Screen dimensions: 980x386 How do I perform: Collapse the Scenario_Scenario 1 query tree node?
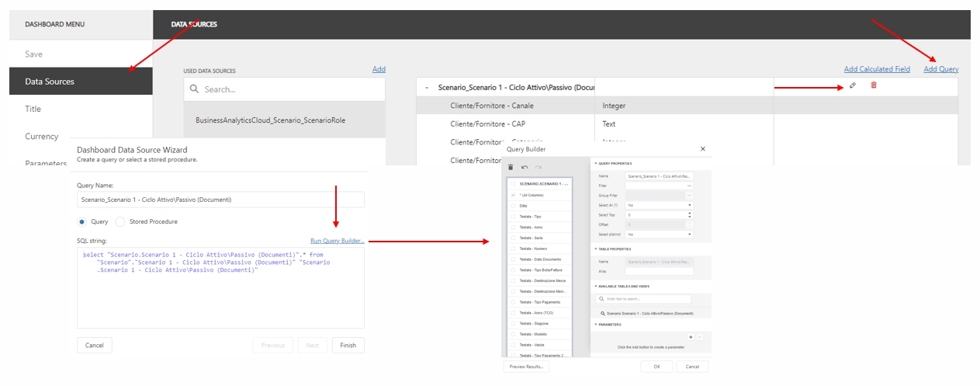pos(427,88)
